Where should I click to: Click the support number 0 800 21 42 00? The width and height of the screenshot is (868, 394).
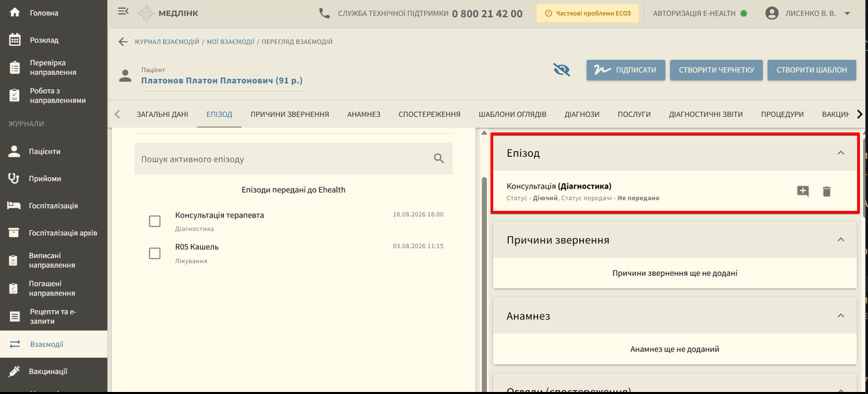(x=487, y=14)
